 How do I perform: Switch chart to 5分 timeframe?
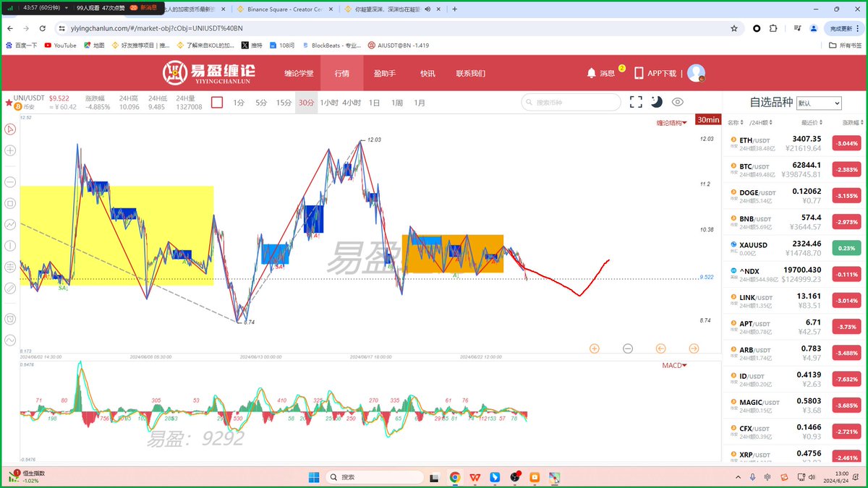(x=261, y=103)
